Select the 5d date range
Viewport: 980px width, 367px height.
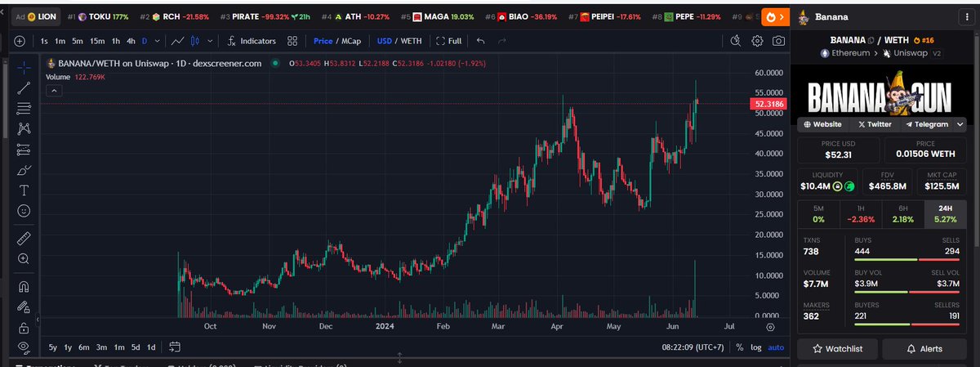point(136,347)
